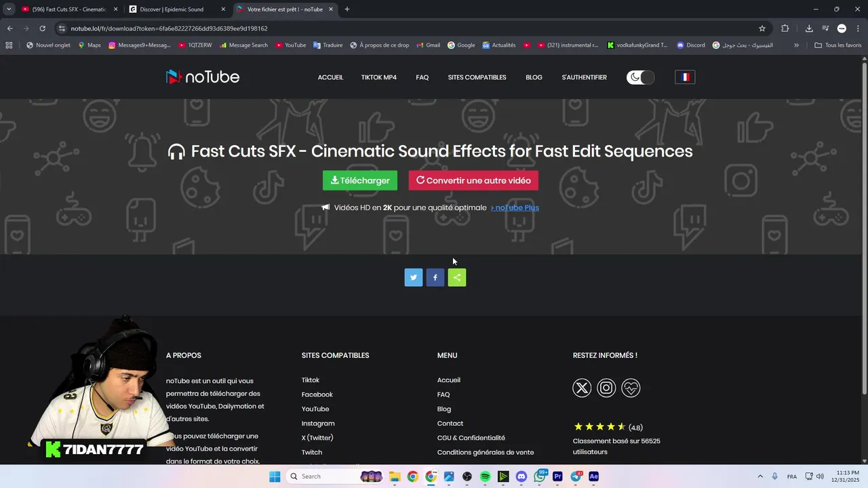
Task: Click the address bar URL
Action: coord(170,28)
